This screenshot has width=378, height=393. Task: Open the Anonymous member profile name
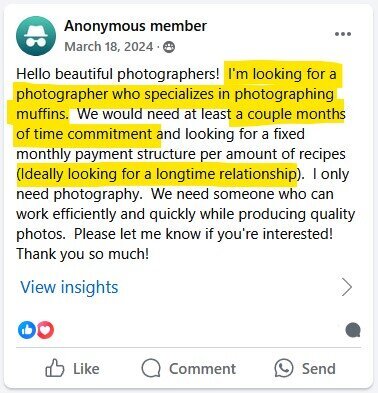click(x=135, y=26)
